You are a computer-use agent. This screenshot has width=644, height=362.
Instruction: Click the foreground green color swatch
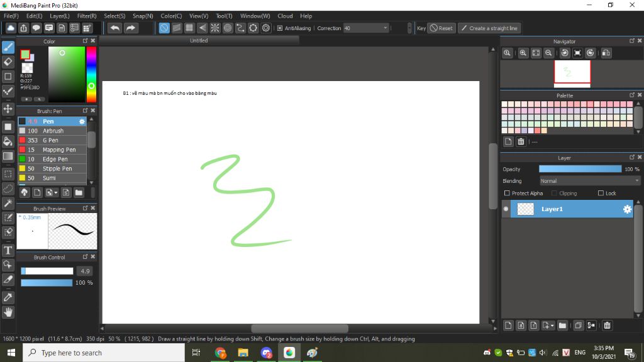25,54
